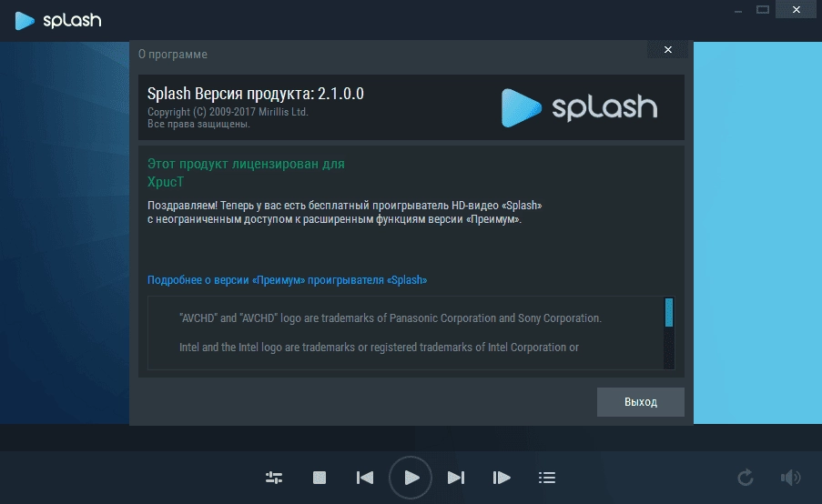Advance frame-by-frame with the step-forward icon
Image resolution: width=822 pixels, height=504 pixels.
pos(502,478)
